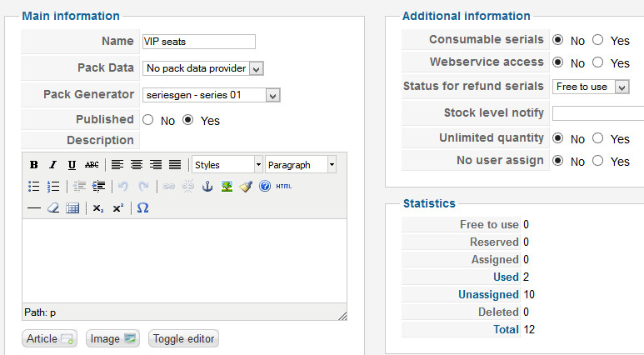Click the insert image tree icon
This screenshot has height=355, width=644.
point(227,187)
